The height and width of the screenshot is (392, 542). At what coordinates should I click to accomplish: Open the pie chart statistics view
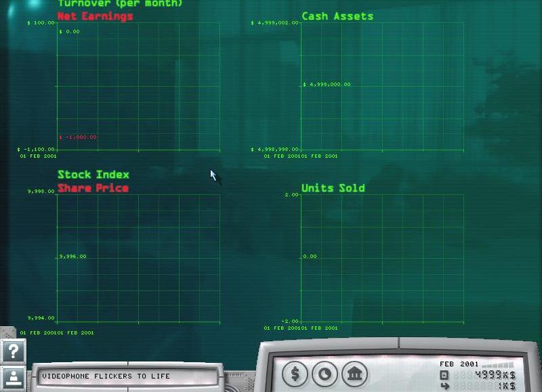click(325, 373)
